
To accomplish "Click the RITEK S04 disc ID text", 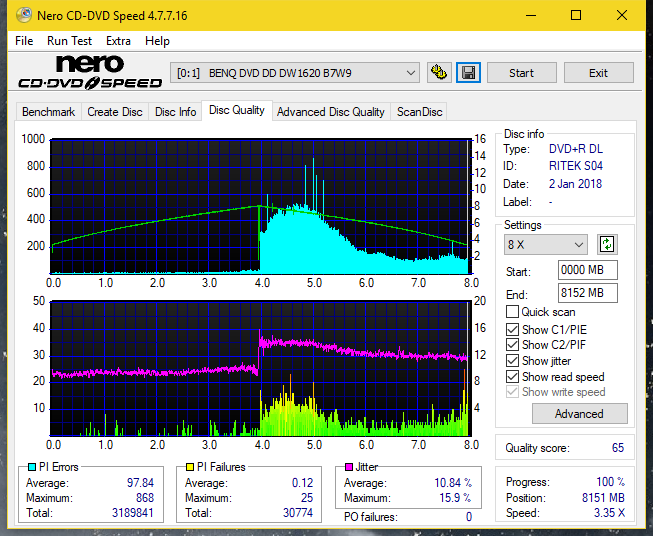I will (576, 166).
